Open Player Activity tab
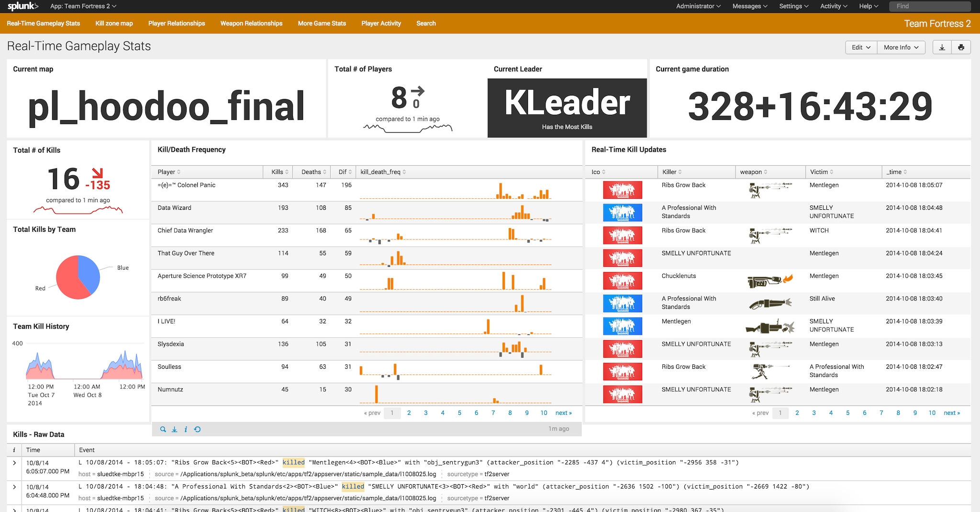980x512 pixels. click(x=381, y=23)
